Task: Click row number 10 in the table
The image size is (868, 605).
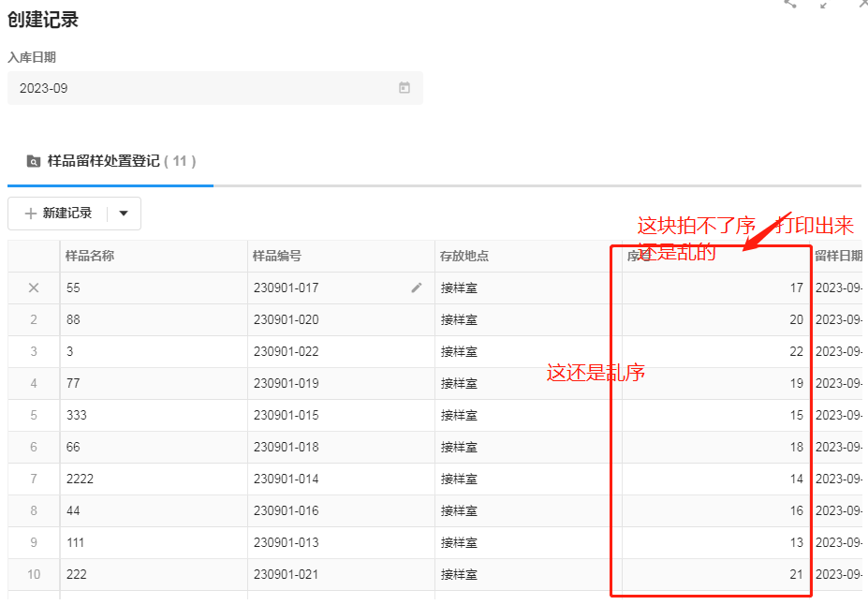Action: [x=34, y=574]
